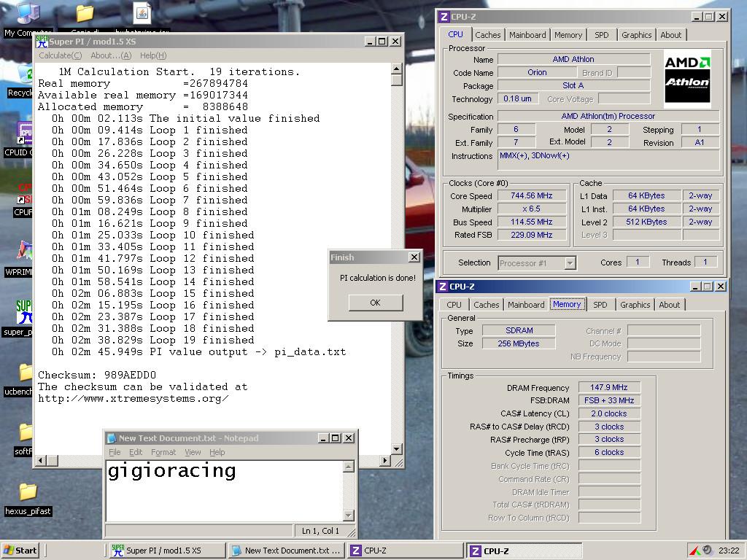Select About tab in bottom CPU-Z window
This screenshot has height=560, width=747.
click(x=670, y=305)
